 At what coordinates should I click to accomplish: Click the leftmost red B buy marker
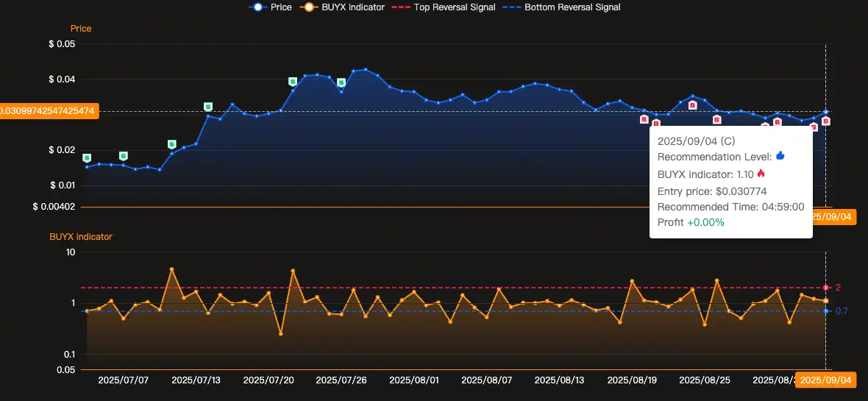click(x=644, y=118)
